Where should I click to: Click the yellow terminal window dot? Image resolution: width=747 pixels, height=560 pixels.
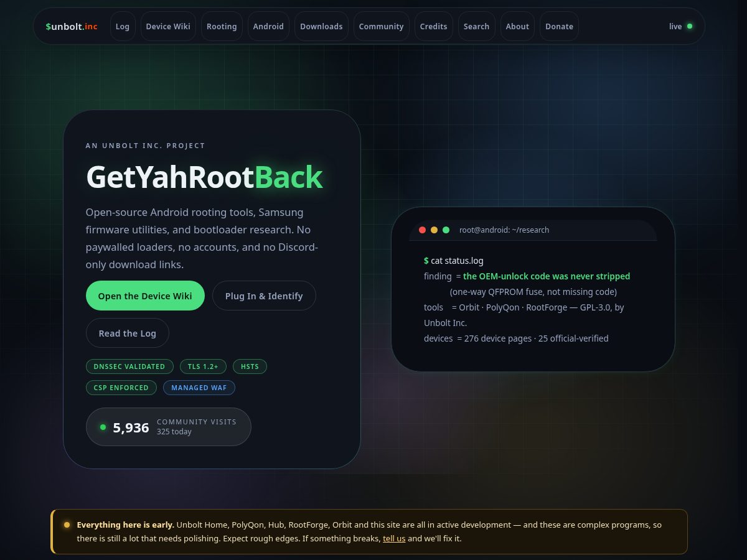click(x=434, y=230)
